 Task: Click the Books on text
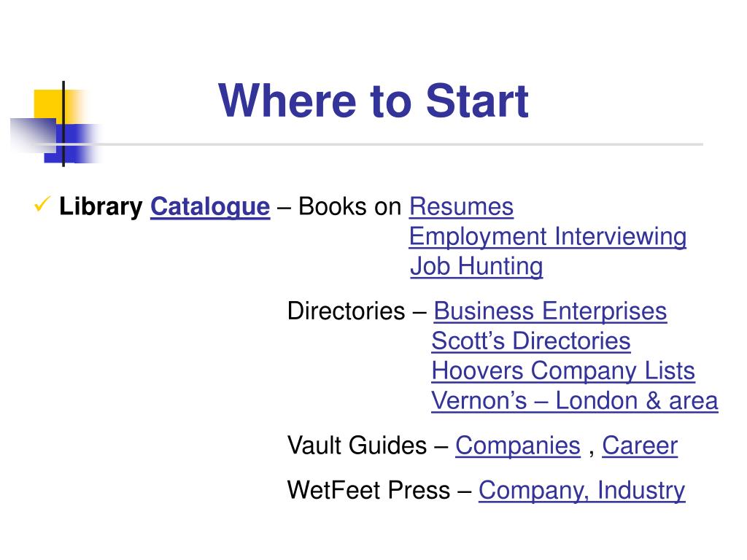point(350,207)
